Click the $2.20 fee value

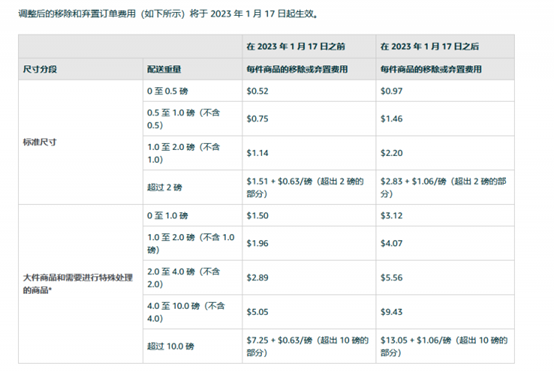(x=391, y=153)
